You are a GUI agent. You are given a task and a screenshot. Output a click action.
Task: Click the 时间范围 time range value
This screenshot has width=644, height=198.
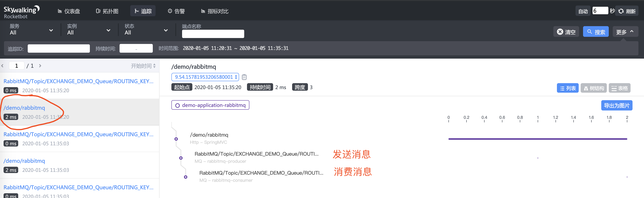(236, 48)
